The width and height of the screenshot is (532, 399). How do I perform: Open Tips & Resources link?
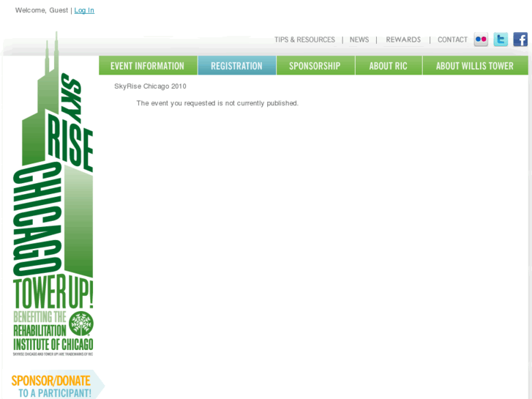[304, 40]
